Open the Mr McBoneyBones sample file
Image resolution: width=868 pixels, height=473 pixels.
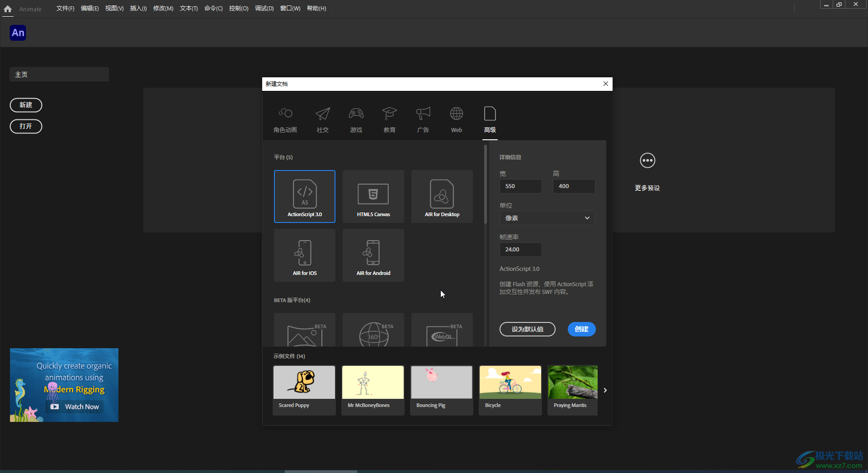point(373,390)
